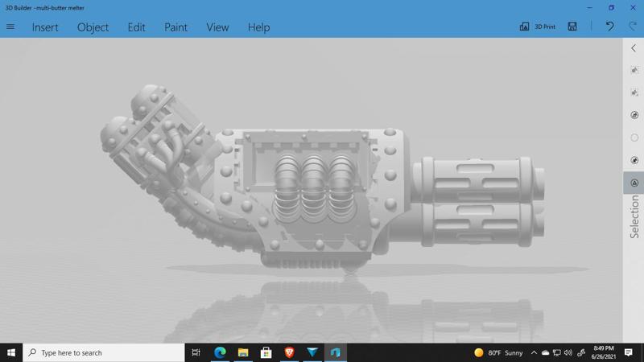This screenshot has height=362, width=644.
Task: Open the Windows Start menu
Action: 11,352
